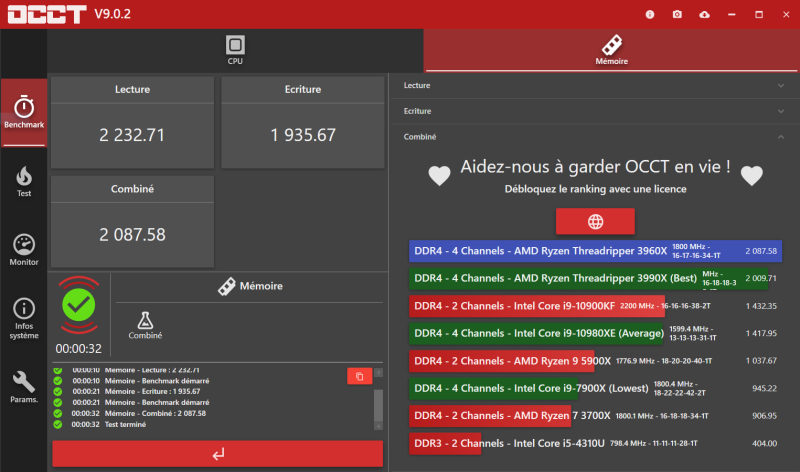The image size is (800, 472).
Task: Select the Threadripper 3990X (Best) row
Action: tap(595, 279)
